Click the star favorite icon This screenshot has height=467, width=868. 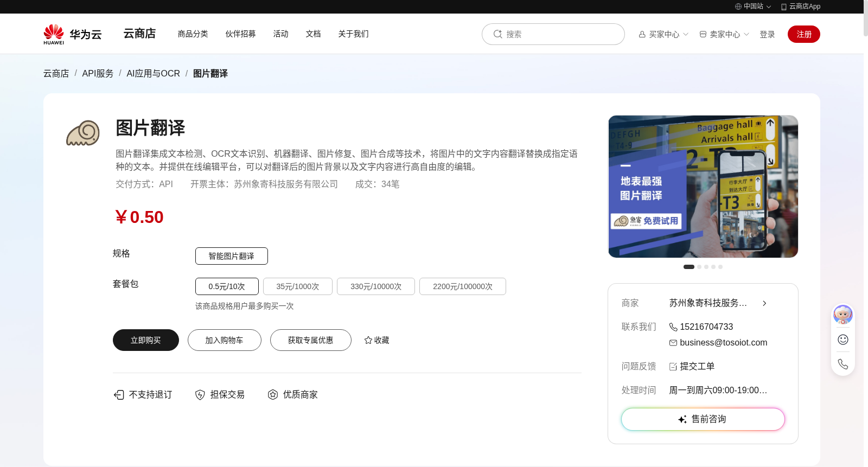coord(368,340)
